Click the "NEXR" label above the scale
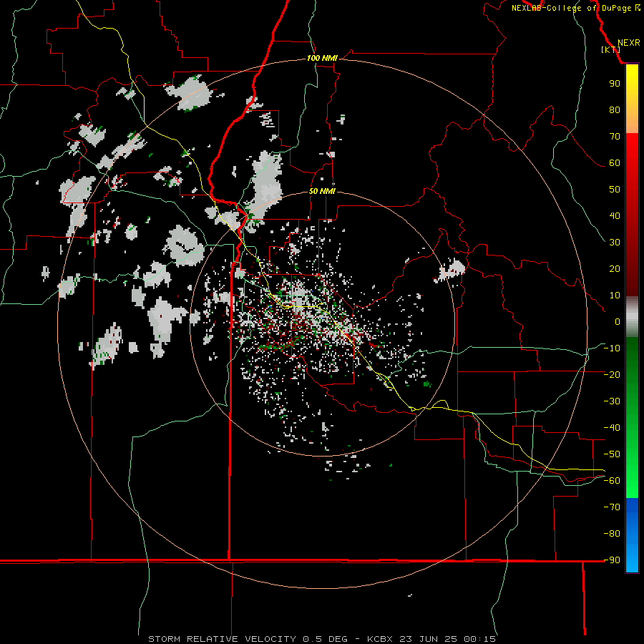This screenshot has width=644, height=644. [628, 43]
